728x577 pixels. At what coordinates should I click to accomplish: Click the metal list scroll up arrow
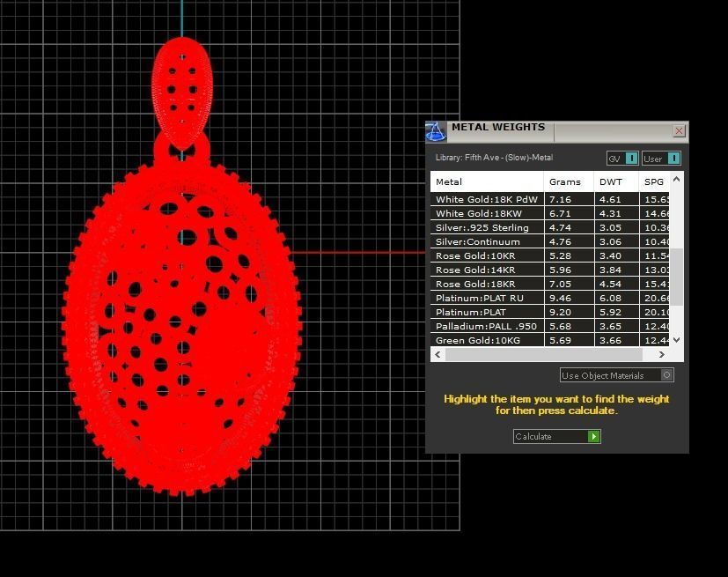tap(676, 179)
